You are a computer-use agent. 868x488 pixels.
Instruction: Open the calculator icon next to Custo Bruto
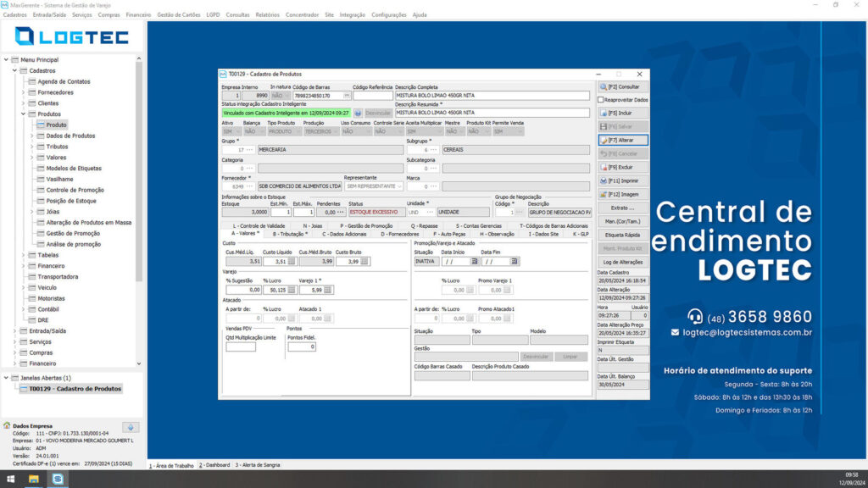[x=364, y=261]
